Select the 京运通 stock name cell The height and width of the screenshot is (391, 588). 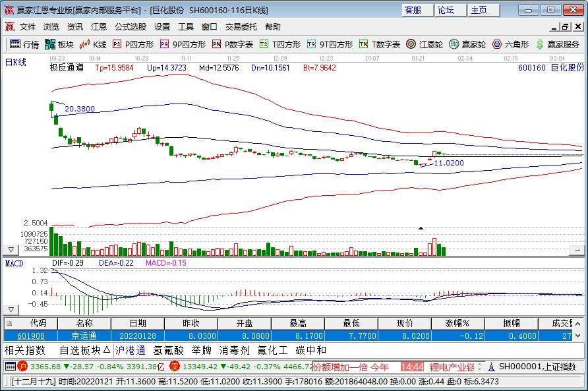tap(84, 336)
